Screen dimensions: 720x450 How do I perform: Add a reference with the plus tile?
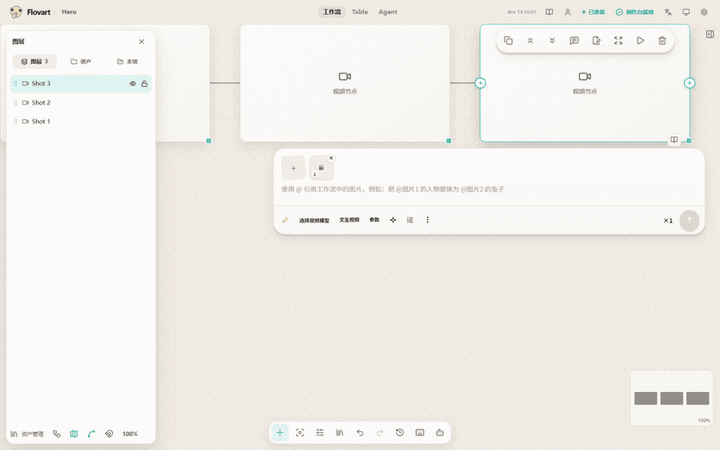293,168
